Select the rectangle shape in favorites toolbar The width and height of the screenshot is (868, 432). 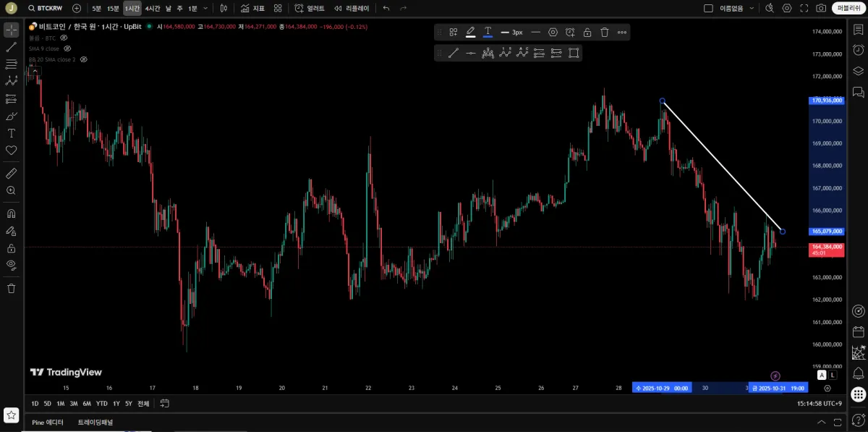[574, 53]
